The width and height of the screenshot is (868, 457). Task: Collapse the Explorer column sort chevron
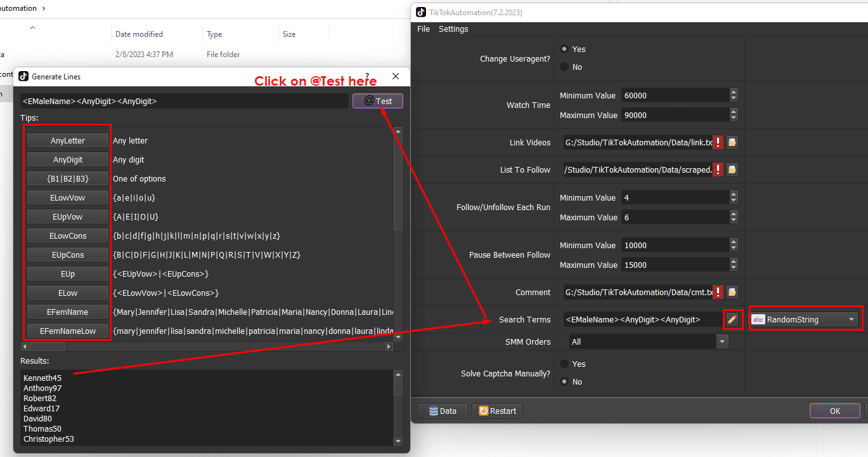pos(33,27)
